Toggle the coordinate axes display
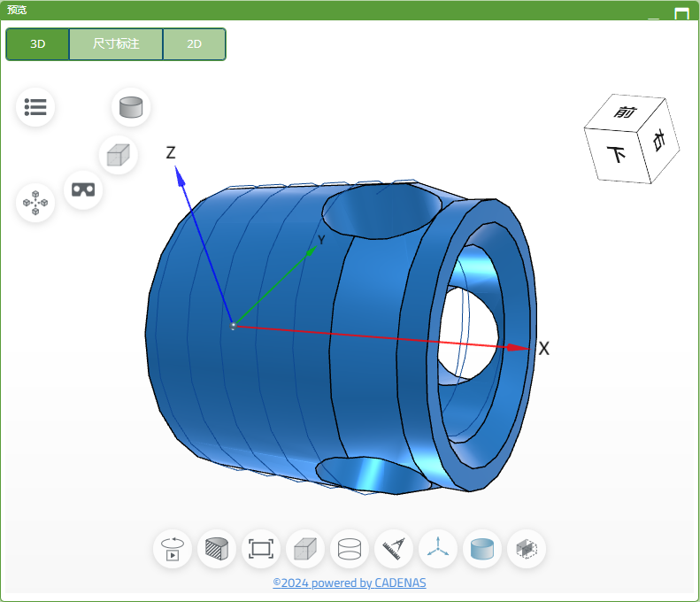This screenshot has height=602, width=700. [x=438, y=549]
